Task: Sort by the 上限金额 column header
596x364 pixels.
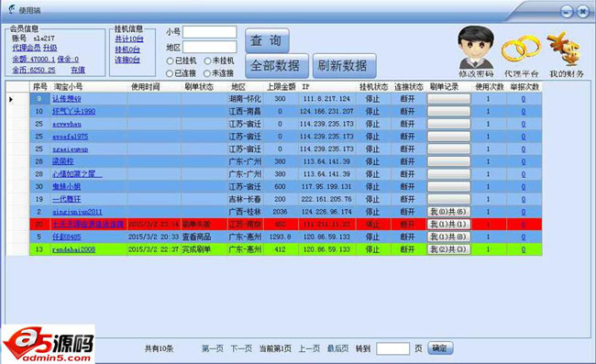Action: (x=281, y=87)
